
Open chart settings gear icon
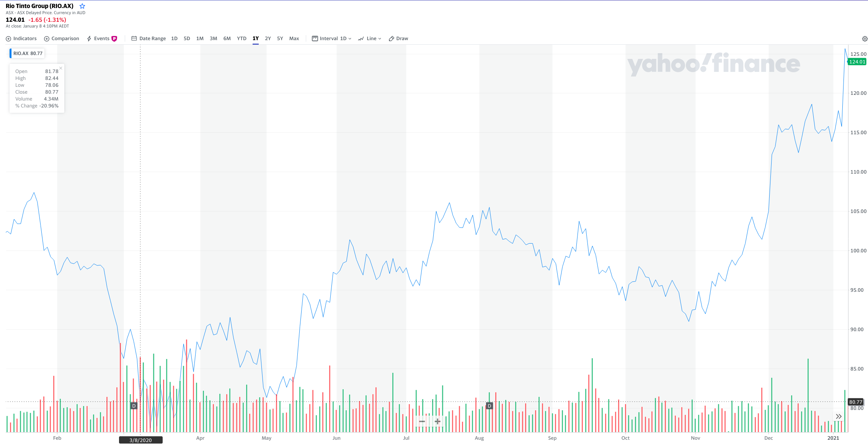(865, 39)
